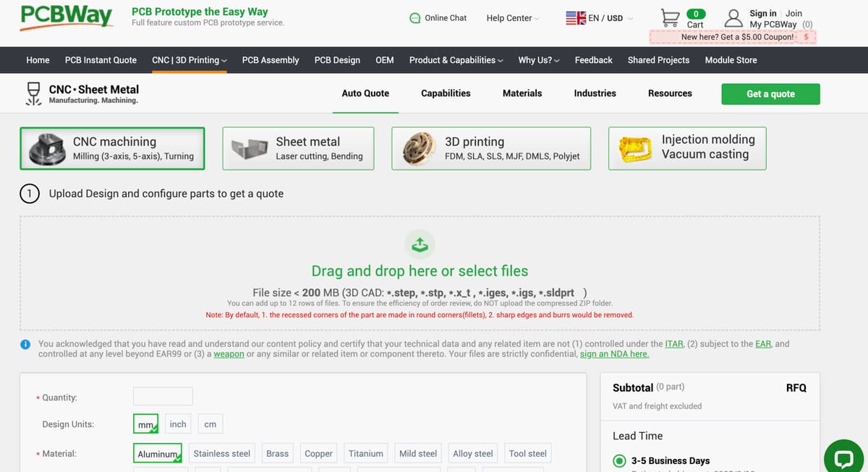Click Join link
This screenshot has width=868, height=472.
coord(793,13)
